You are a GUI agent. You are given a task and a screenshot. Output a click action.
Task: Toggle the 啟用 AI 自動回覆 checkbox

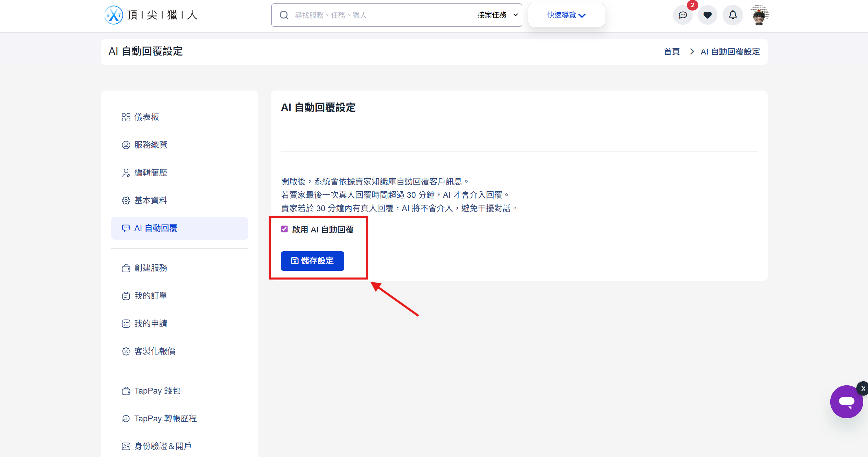[x=284, y=229]
